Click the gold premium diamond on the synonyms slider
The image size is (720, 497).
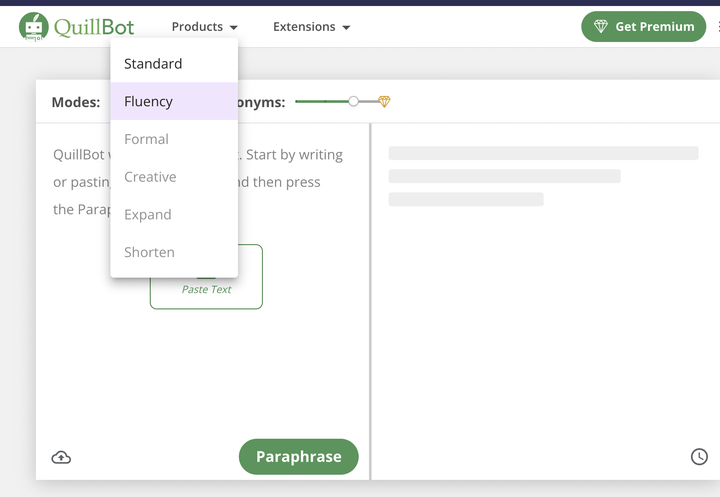tap(384, 102)
